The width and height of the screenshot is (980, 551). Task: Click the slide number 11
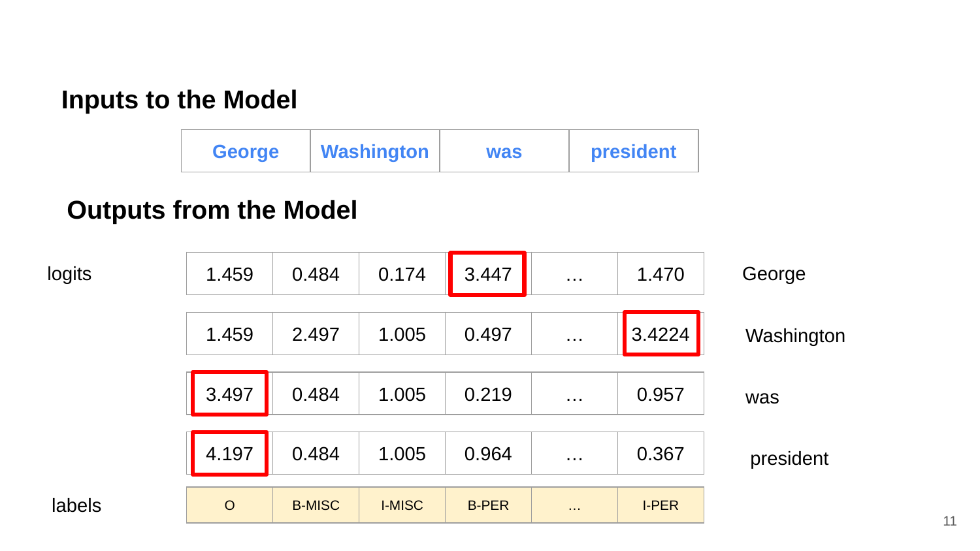950,521
